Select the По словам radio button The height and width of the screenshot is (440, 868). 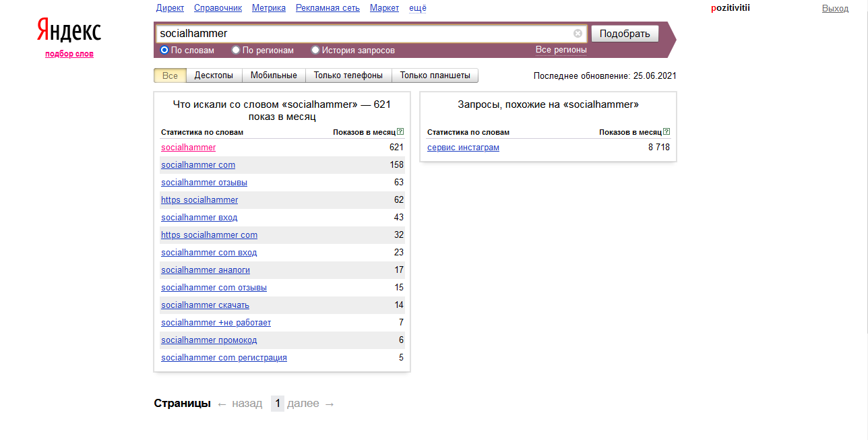[x=164, y=50]
